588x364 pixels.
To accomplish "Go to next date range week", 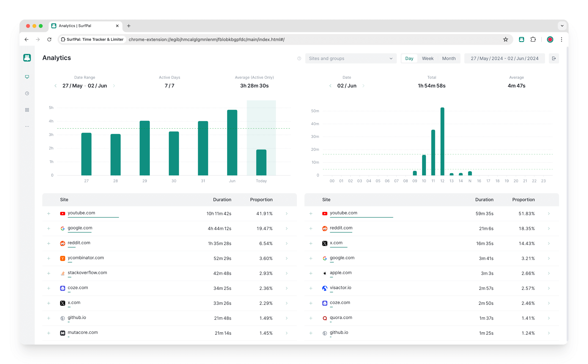I will click(x=114, y=86).
